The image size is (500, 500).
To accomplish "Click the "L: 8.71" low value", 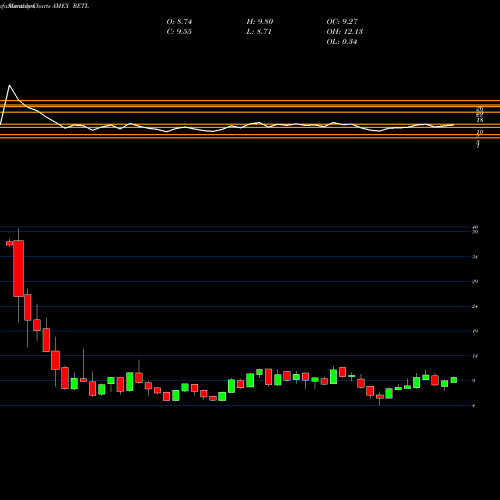I will 259,32.
